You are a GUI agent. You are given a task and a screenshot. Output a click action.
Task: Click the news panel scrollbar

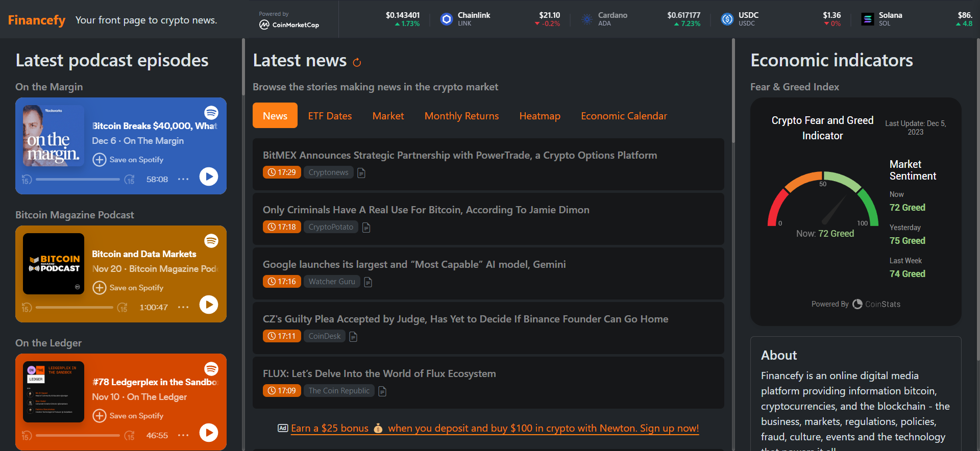pyautogui.click(x=733, y=92)
